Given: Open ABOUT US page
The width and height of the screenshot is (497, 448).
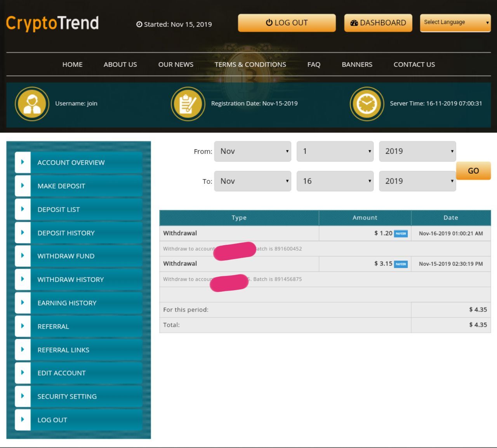Looking at the screenshot, I should pos(120,64).
